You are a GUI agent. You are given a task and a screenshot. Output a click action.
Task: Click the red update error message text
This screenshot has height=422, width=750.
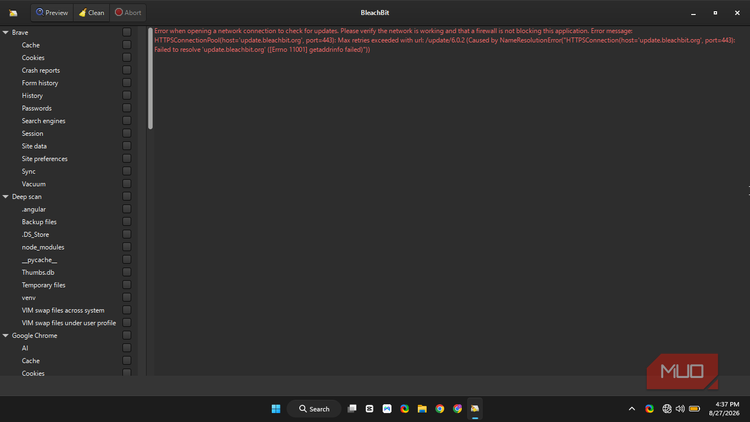coord(444,40)
